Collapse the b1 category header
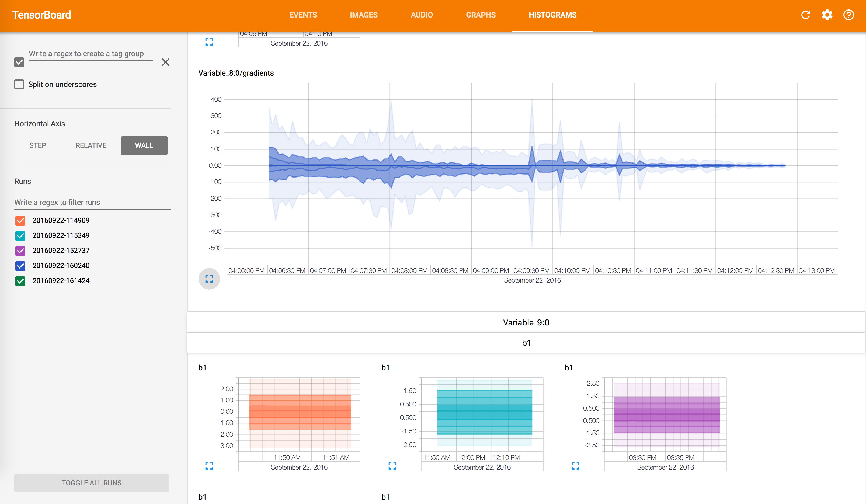This screenshot has height=504, width=866. [x=526, y=343]
